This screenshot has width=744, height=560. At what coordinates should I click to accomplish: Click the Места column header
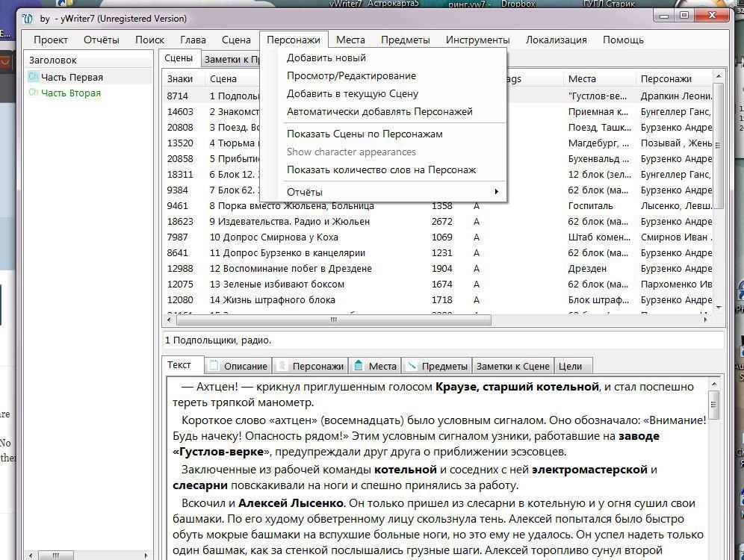[x=582, y=79]
